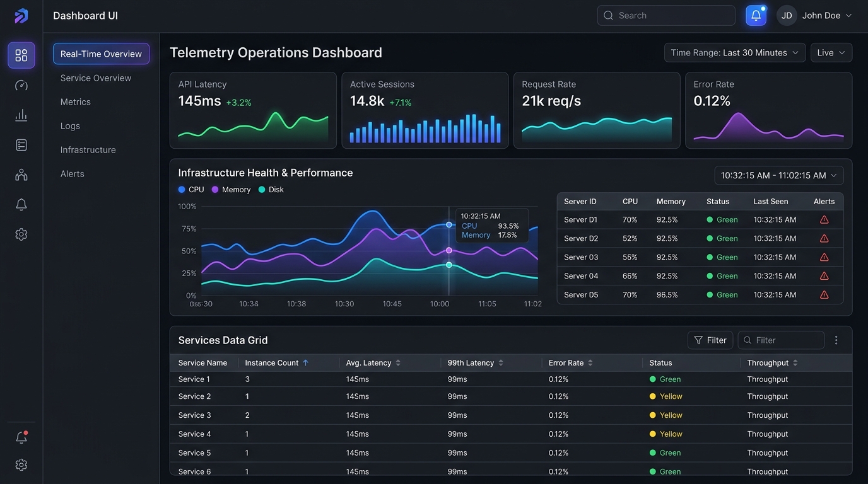
Task: Click the top Search field
Action: pos(666,15)
